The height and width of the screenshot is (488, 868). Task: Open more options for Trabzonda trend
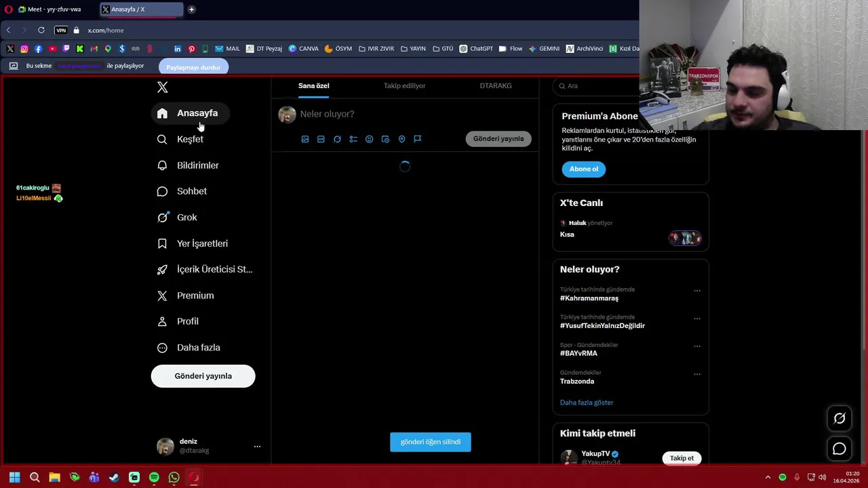(697, 374)
